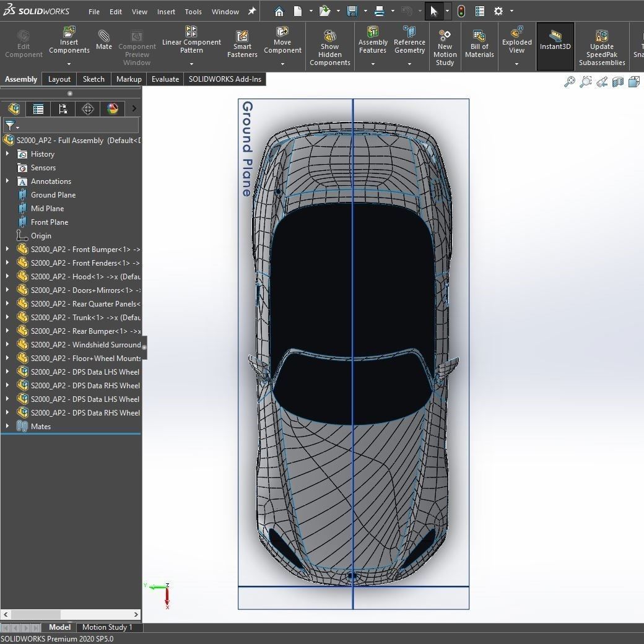
Task: Click the Zoom to Fit icon
Action: (x=569, y=82)
